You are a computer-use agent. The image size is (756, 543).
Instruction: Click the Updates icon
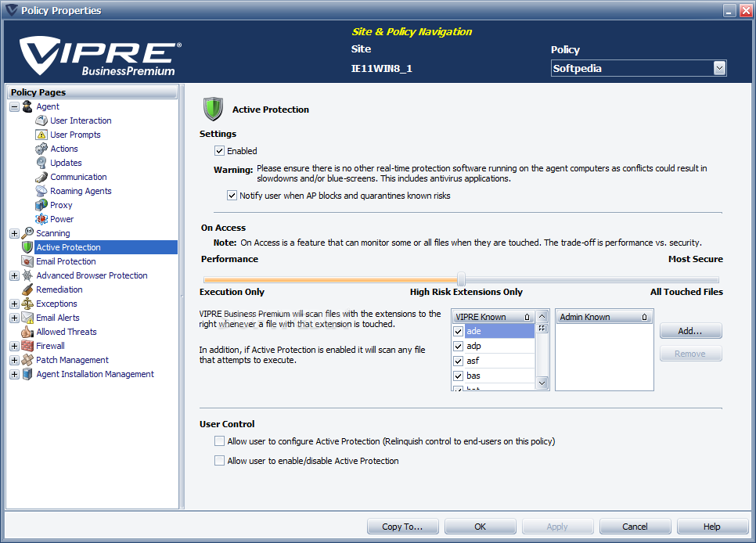coord(41,163)
